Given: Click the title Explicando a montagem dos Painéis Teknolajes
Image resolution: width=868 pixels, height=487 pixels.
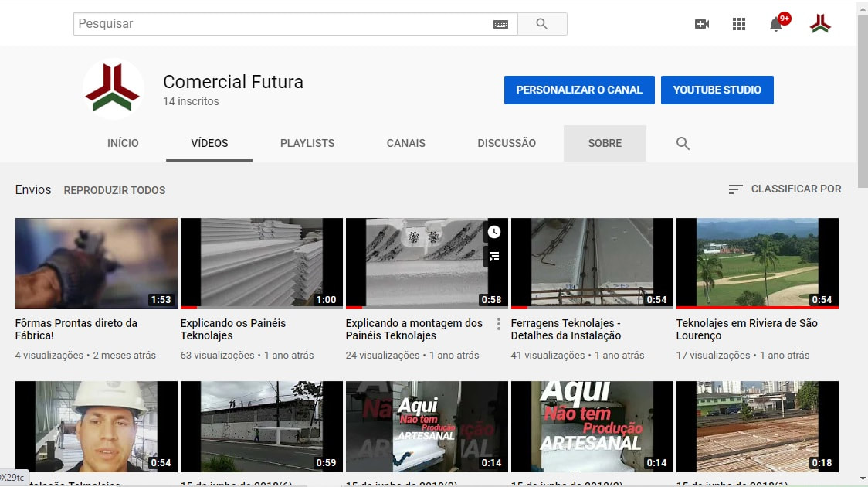Looking at the screenshot, I should click(414, 329).
